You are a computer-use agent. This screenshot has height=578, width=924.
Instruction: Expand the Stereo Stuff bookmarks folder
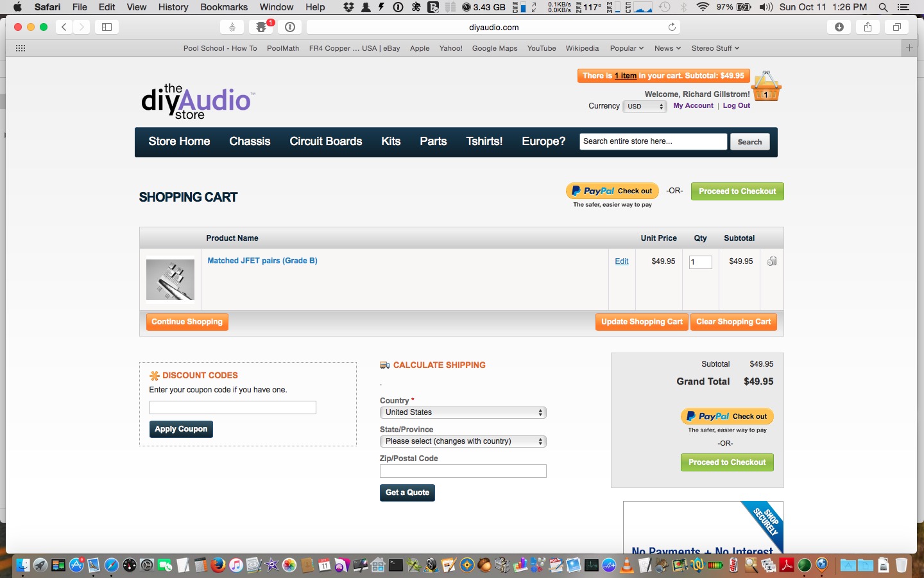(715, 48)
